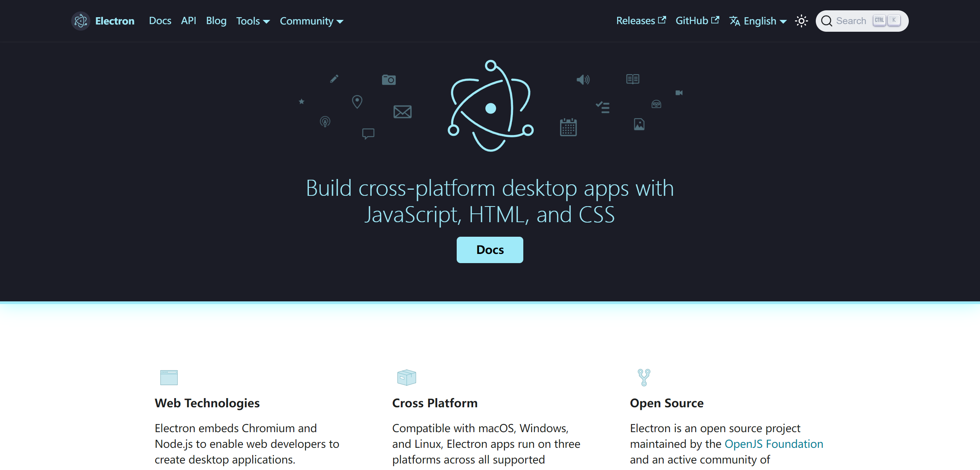Click the speaker volume icon

(583, 80)
